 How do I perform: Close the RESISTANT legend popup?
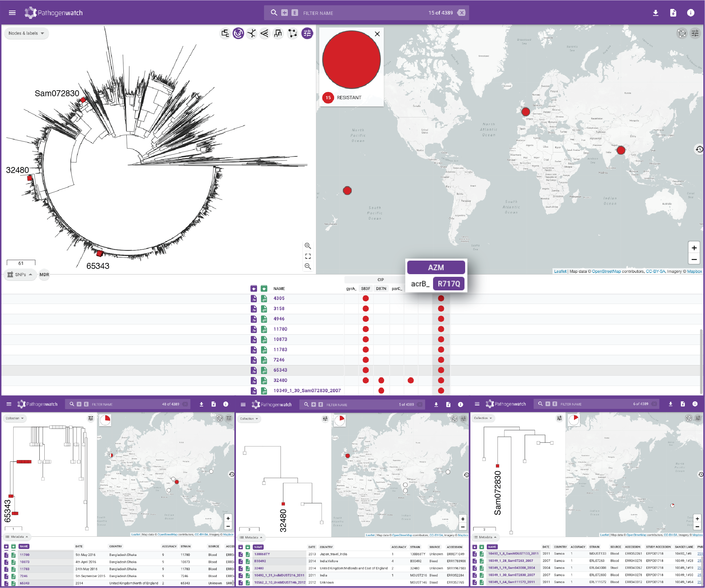point(377,34)
